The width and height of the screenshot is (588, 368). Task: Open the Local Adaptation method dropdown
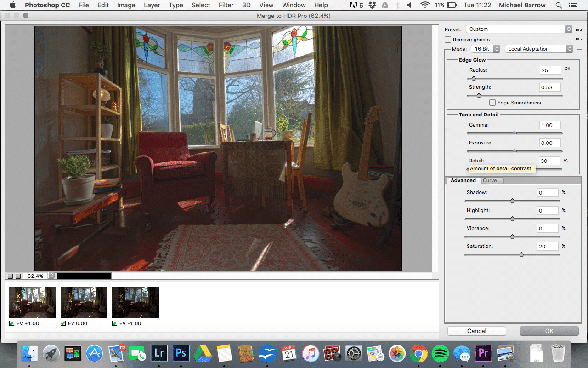tap(539, 49)
